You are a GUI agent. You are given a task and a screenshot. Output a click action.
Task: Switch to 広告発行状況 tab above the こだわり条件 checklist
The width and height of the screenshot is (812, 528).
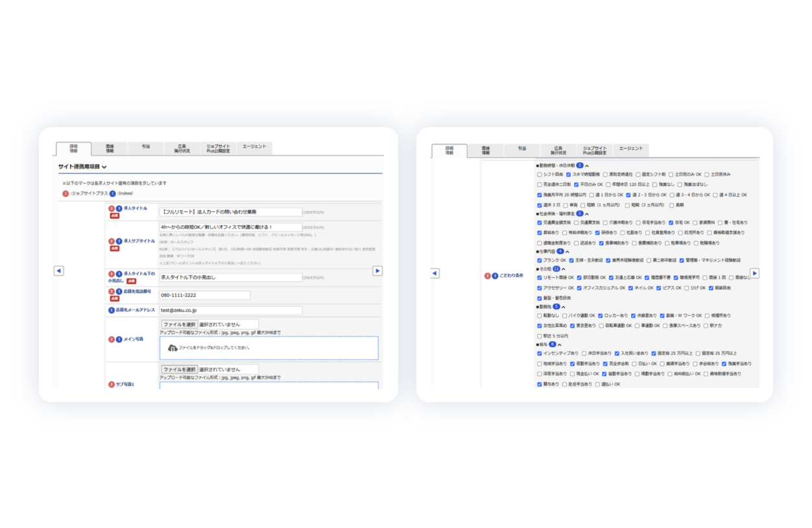[x=558, y=150]
